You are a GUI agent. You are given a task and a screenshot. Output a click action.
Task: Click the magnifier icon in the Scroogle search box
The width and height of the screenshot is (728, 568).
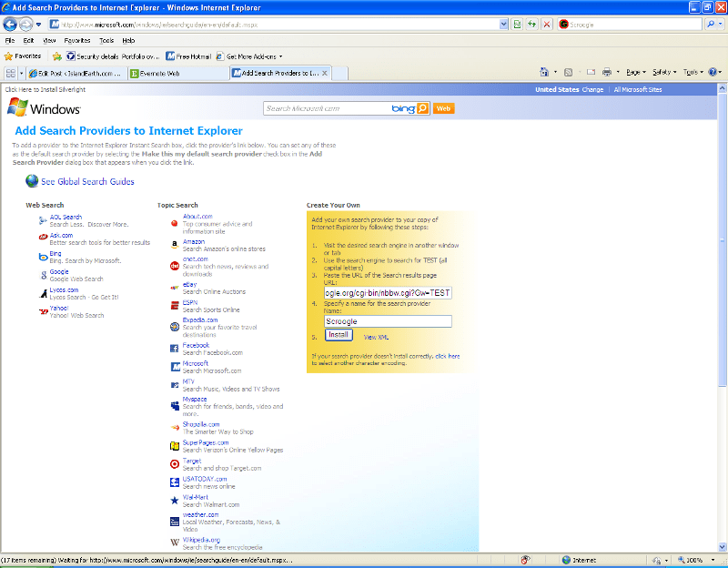pos(711,25)
